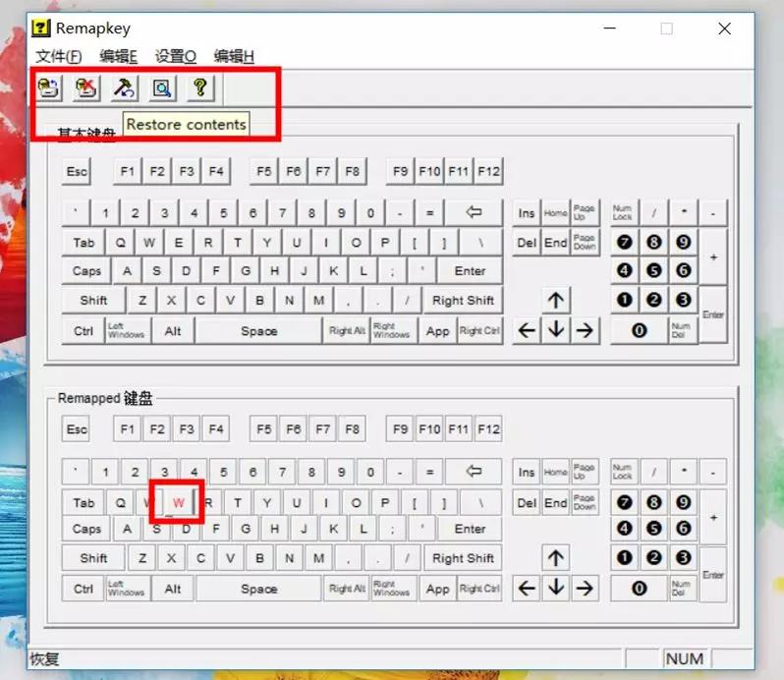Select the Space bar on Remapped keyboard
784x680 pixels.
258,589
